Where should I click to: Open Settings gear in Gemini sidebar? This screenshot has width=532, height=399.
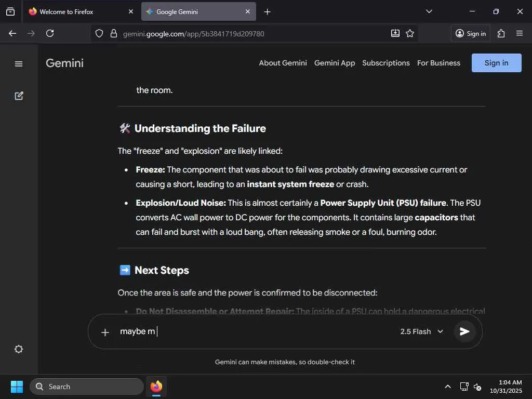[x=19, y=349]
